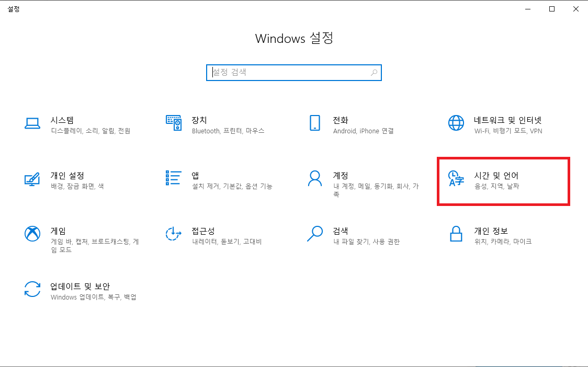Click the keyboard and speaker icon for 장치
The image size is (588, 367).
(174, 123)
